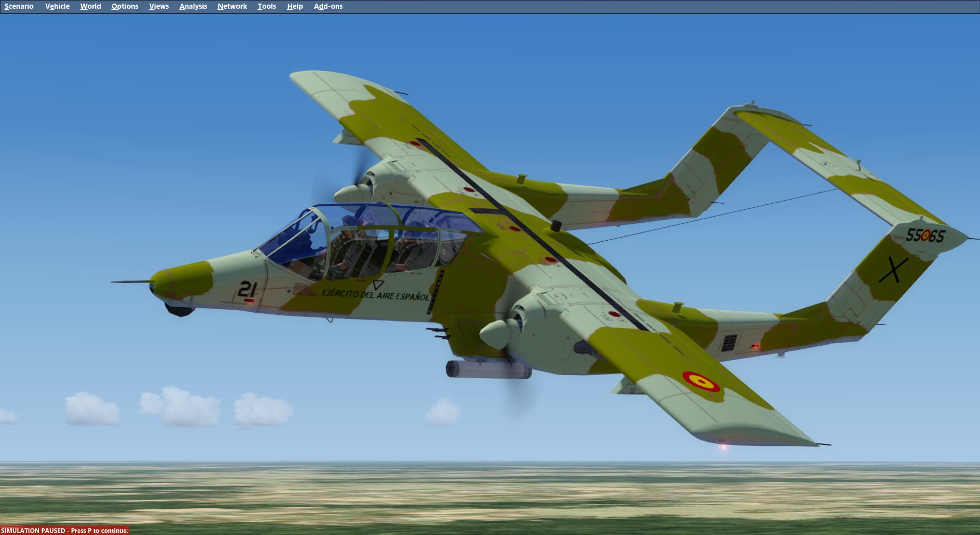Open the Vehicle menu
This screenshot has height=535, width=980.
click(x=57, y=6)
